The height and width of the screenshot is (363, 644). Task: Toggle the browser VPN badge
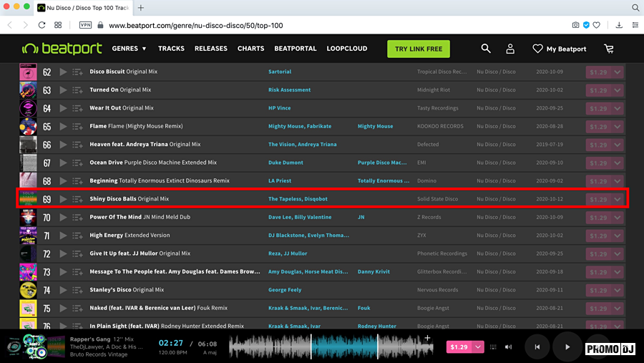85,25
